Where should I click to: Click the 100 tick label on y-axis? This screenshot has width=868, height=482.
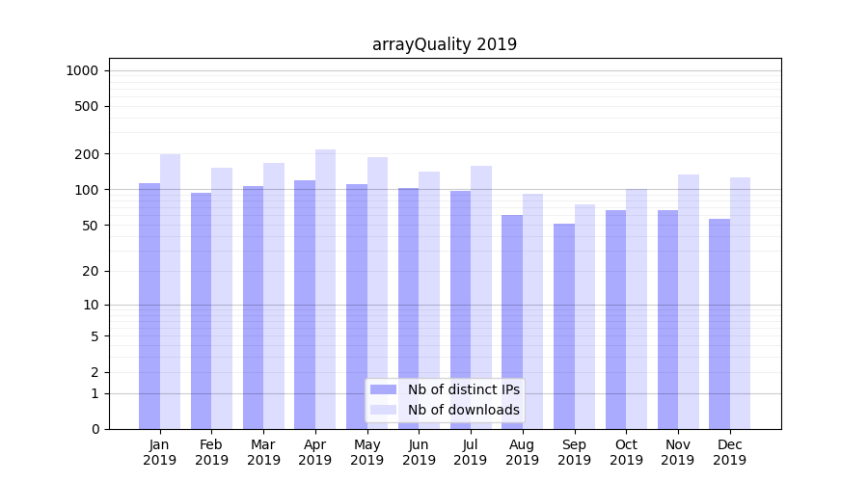pos(86,190)
